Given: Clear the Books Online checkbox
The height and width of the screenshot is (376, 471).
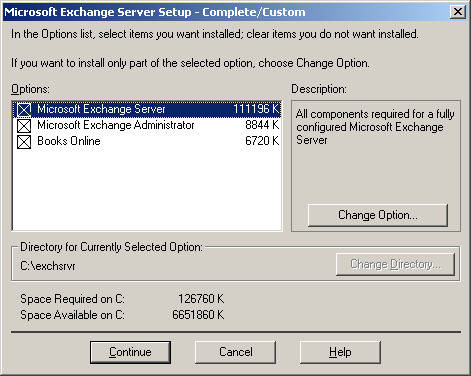Looking at the screenshot, I should [x=24, y=142].
